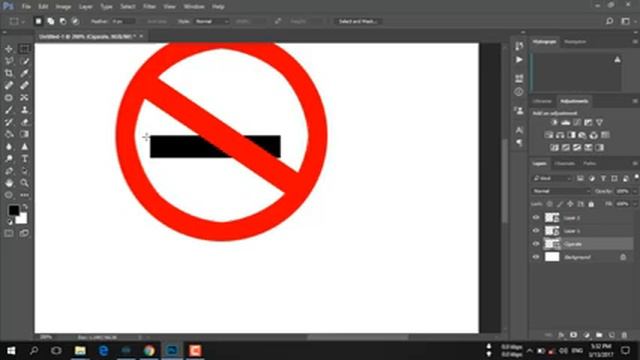Screen dimensions: 640x360
Task: Open the Edit Toolbar three-dots button
Action: point(24,195)
